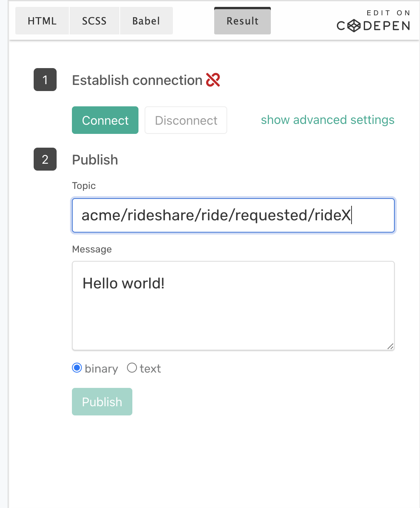Screen dimensions: 420x508
Task: Select the text radio button
Action: click(x=132, y=368)
